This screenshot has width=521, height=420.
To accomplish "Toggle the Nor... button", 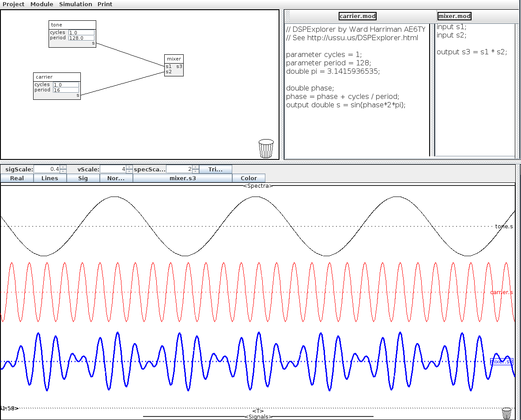I will pos(116,178).
